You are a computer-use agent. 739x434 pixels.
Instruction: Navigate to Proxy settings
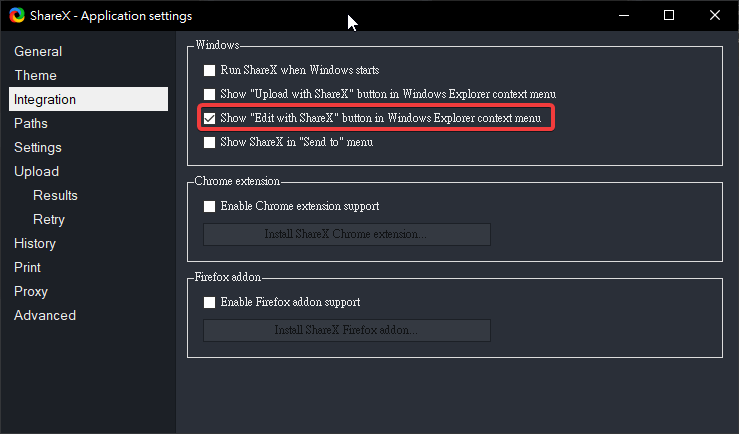tap(31, 291)
